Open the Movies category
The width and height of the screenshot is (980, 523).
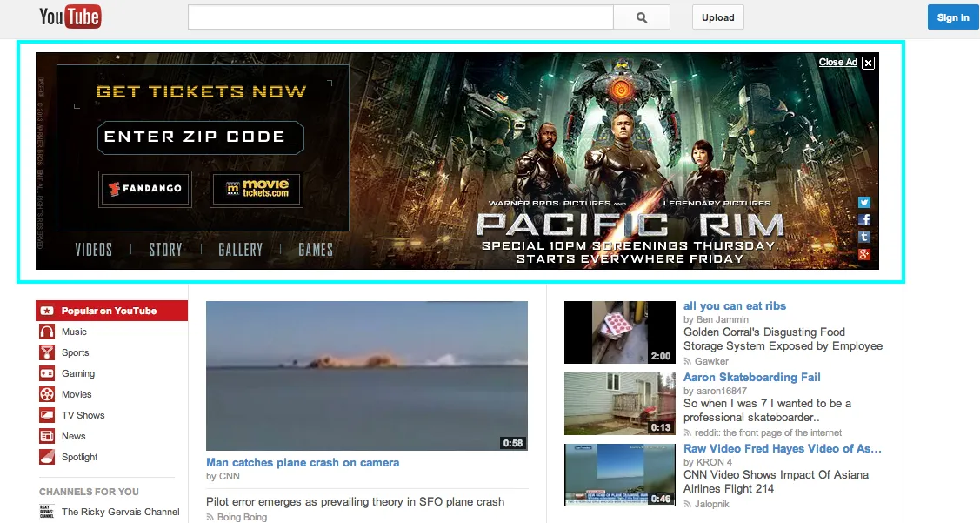77,394
